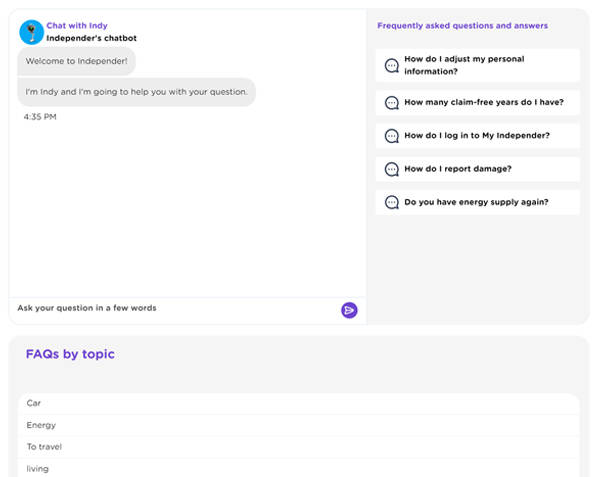This screenshot has height=477, width=600.
Task: Click chat bubble icon beside energy supply question
Action: click(392, 202)
